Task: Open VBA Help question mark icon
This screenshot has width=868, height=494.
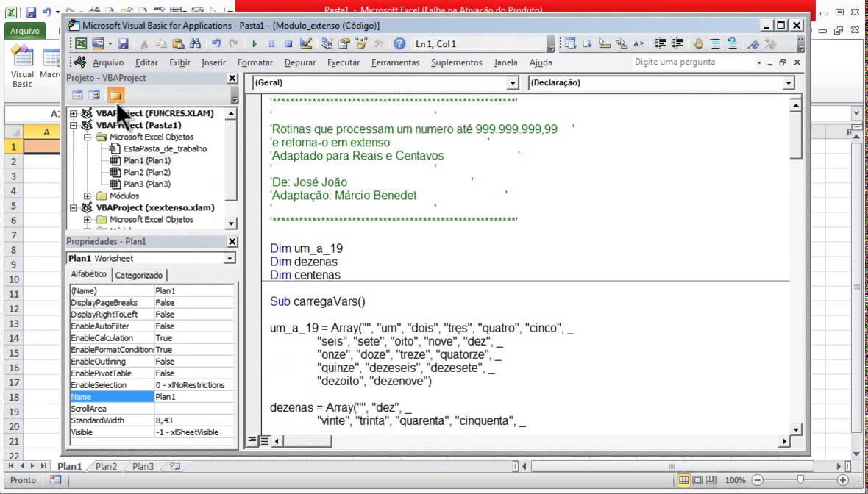Action: (x=399, y=43)
